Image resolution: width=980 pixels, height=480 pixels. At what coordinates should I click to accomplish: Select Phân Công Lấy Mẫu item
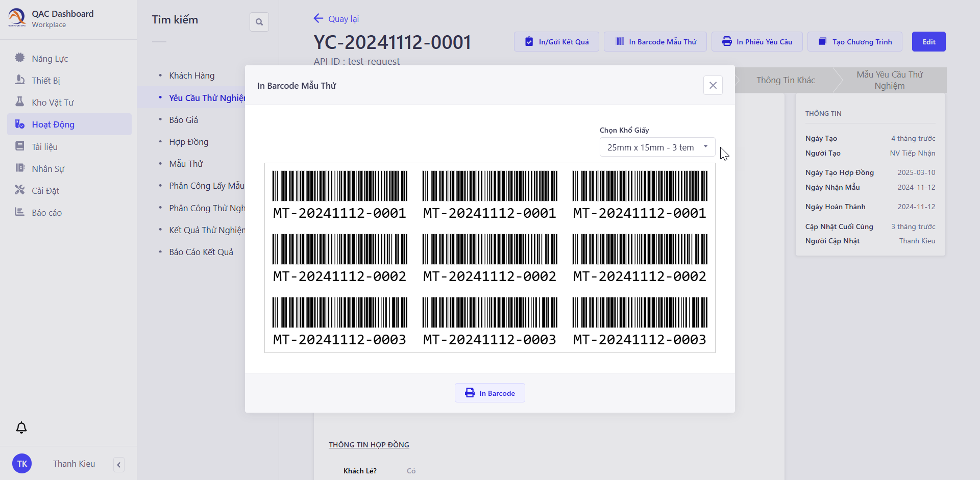[x=207, y=186]
